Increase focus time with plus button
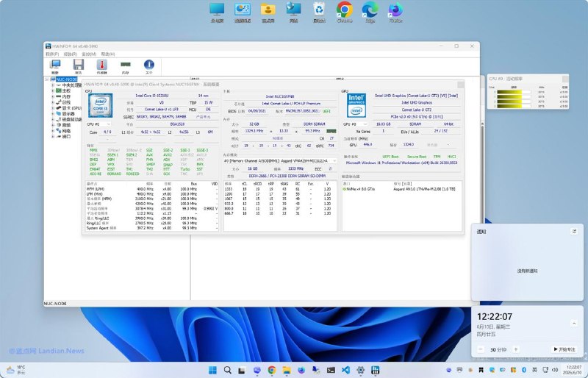 (x=516, y=349)
